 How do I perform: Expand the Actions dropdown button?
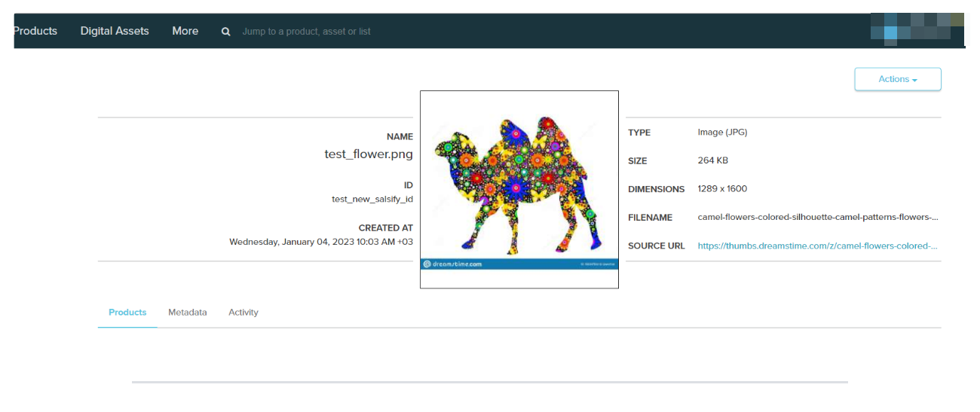pyautogui.click(x=897, y=79)
